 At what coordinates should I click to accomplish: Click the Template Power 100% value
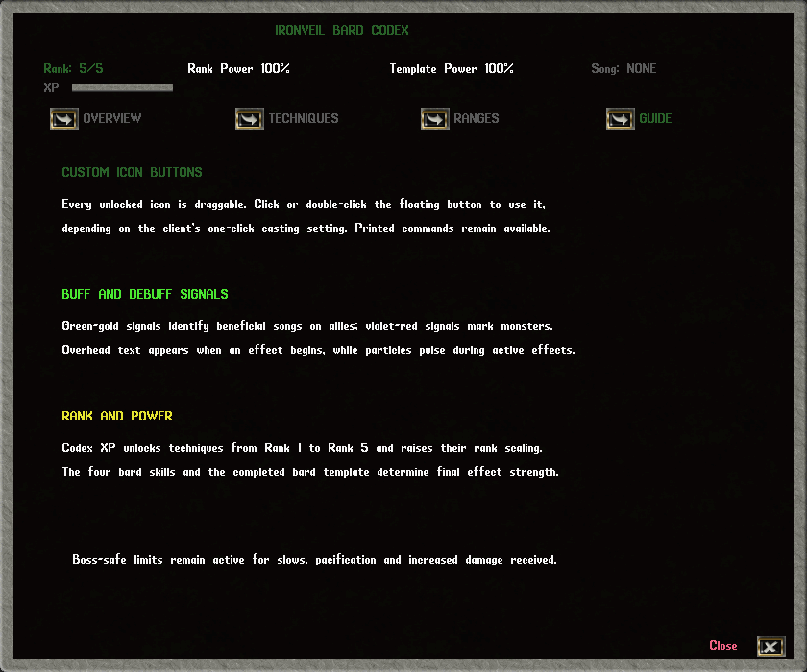click(452, 68)
